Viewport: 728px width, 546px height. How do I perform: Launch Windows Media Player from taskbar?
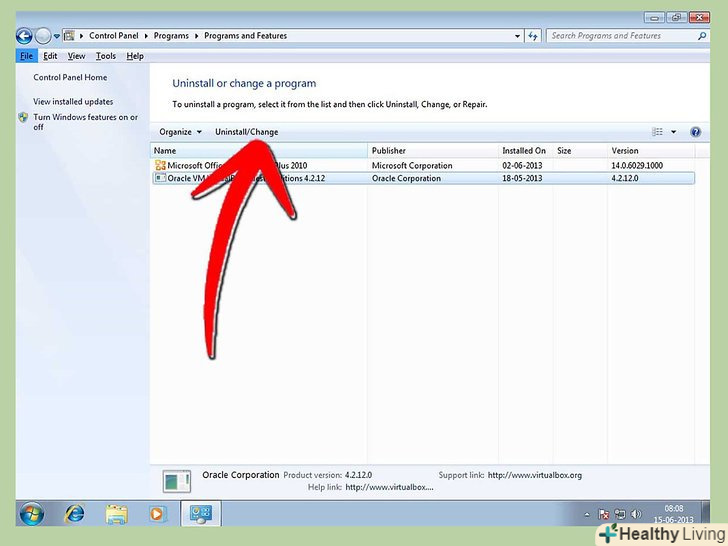(x=155, y=514)
